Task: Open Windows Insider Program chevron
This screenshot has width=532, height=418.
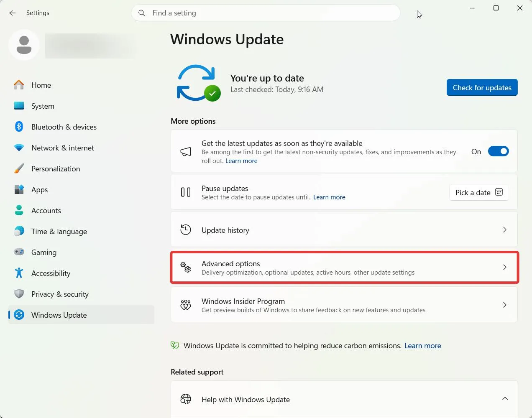Action: tap(505, 305)
